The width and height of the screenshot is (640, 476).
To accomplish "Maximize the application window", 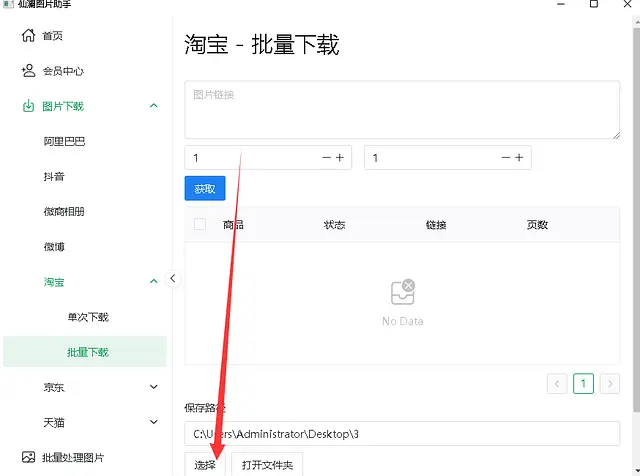I will [594, 4].
